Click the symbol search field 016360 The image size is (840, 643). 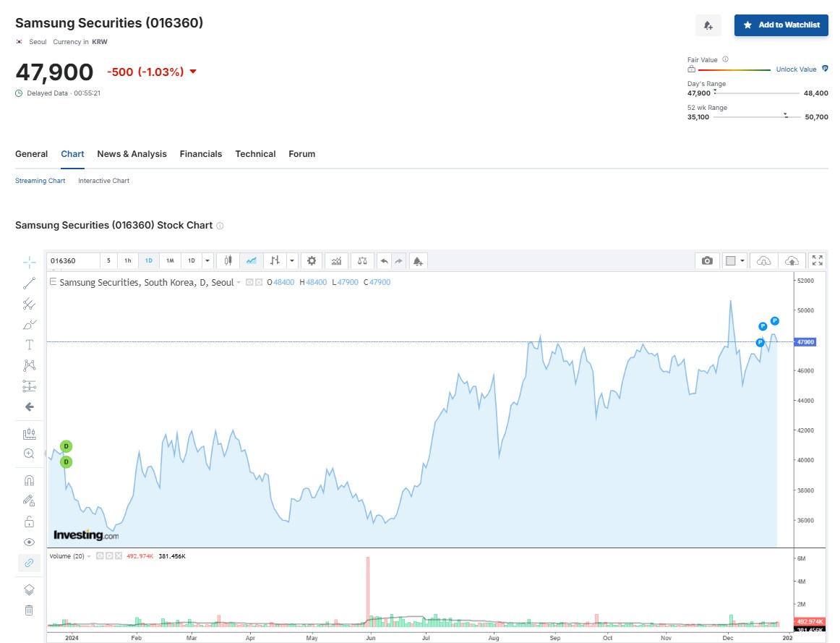click(x=74, y=261)
